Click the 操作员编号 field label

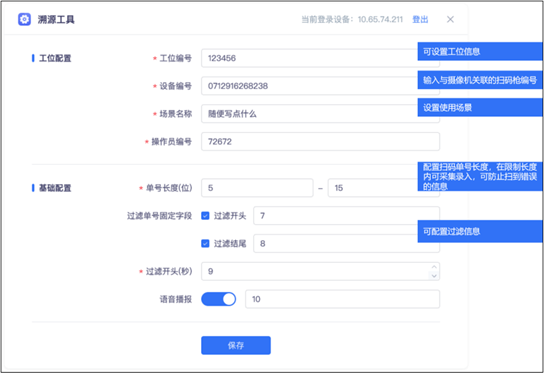171,142
